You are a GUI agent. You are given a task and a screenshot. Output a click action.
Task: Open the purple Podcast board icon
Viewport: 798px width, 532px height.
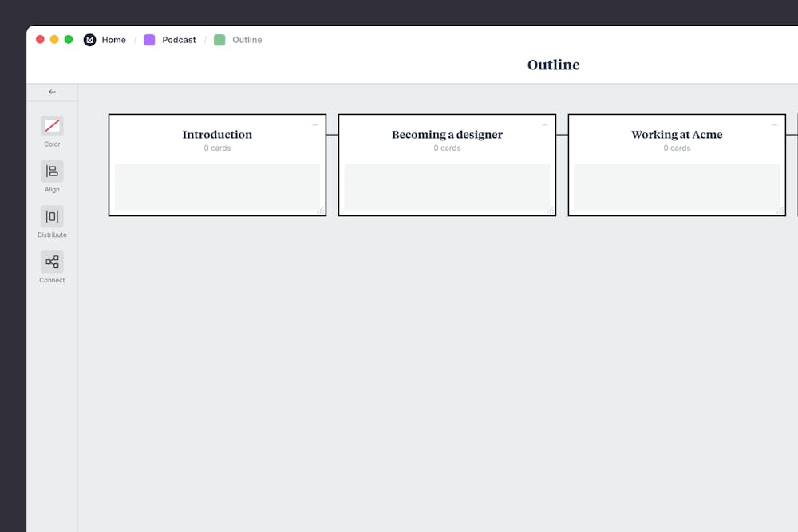148,39
